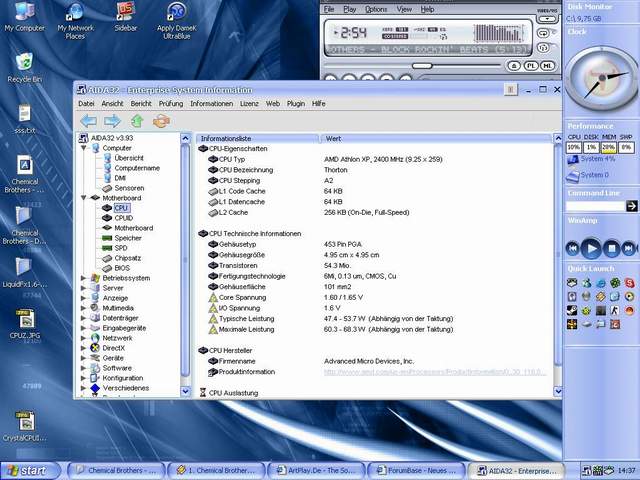The image size is (640, 480).
Task: Click sidebar Winamp play button
Action: [591, 248]
